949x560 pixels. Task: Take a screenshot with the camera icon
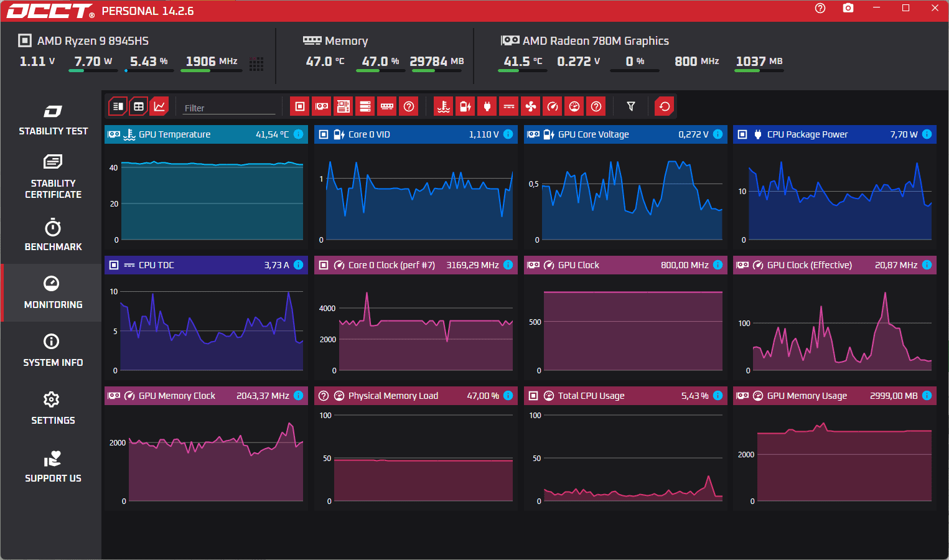tap(848, 8)
